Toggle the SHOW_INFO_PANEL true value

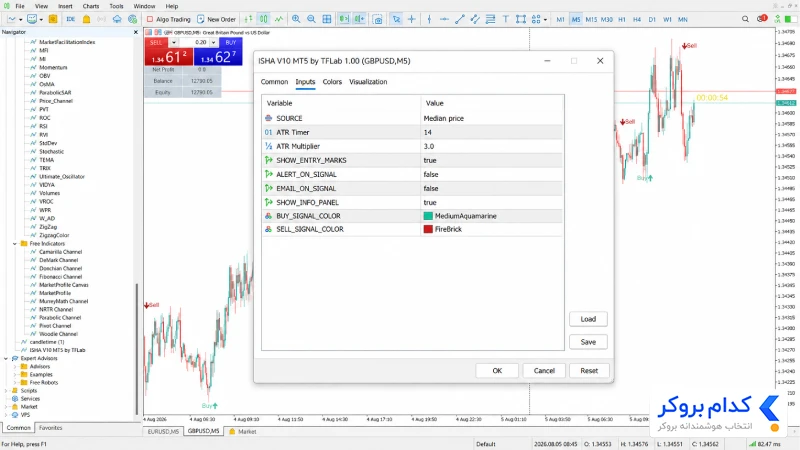pos(492,202)
